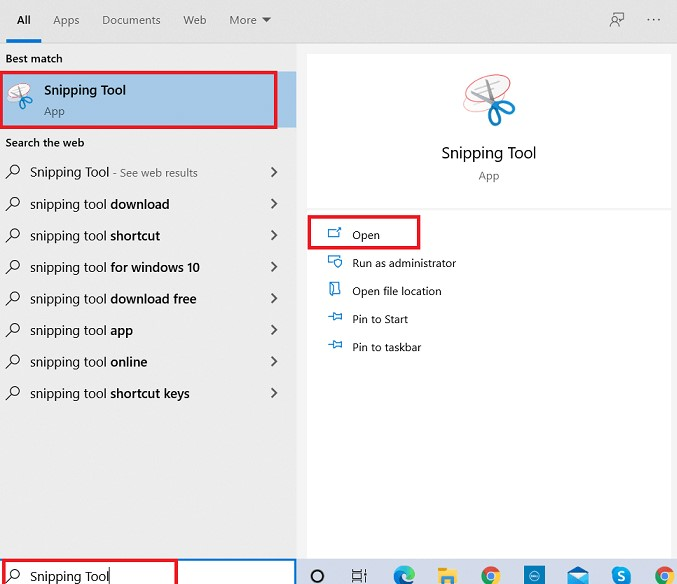Click the 'snipping tool online' suggestion text
The height and width of the screenshot is (584, 677).
89,362
